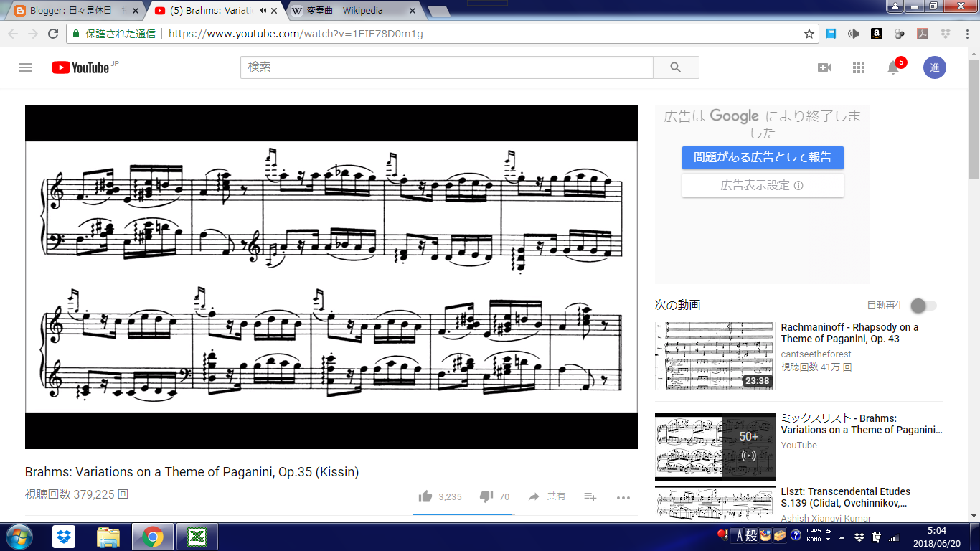The image size is (980, 551).
Task: Click the IME help question mark icon
Action: click(x=796, y=535)
